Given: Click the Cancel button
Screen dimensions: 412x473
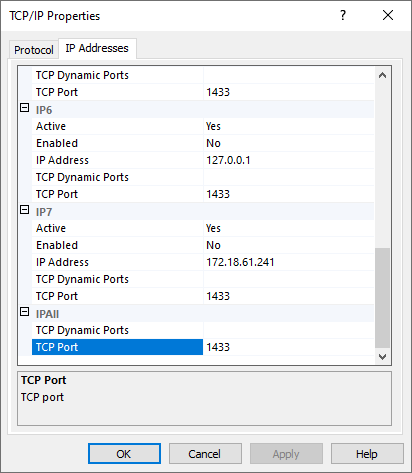Looking at the screenshot, I should click(x=205, y=454).
